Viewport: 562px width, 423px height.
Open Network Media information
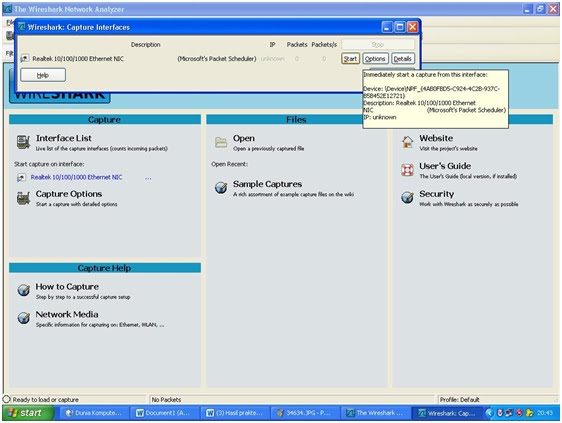coord(67,314)
